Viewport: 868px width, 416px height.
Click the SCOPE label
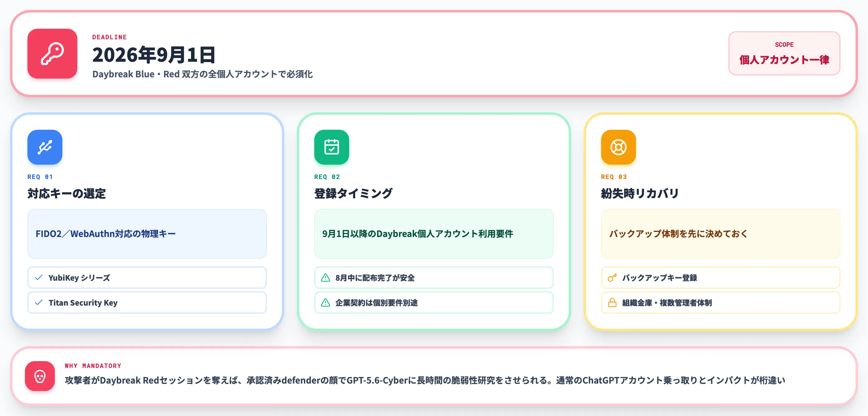(784, 45)
